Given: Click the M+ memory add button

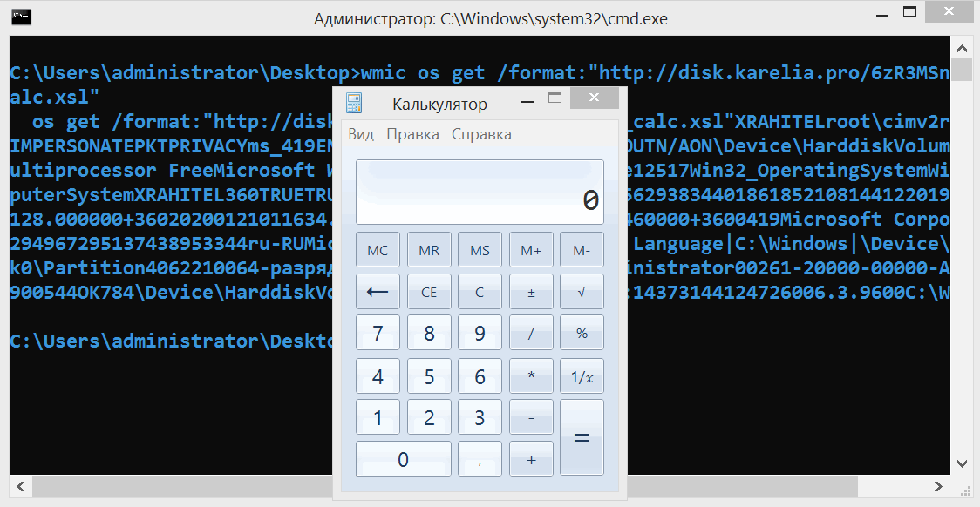Looking at the screenshot, I should [531, 250].
